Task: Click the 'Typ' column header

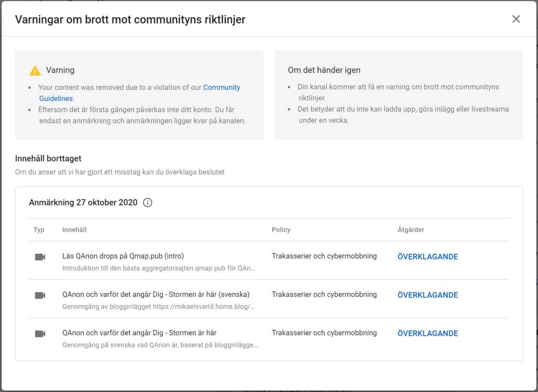Action: (39, 230)
